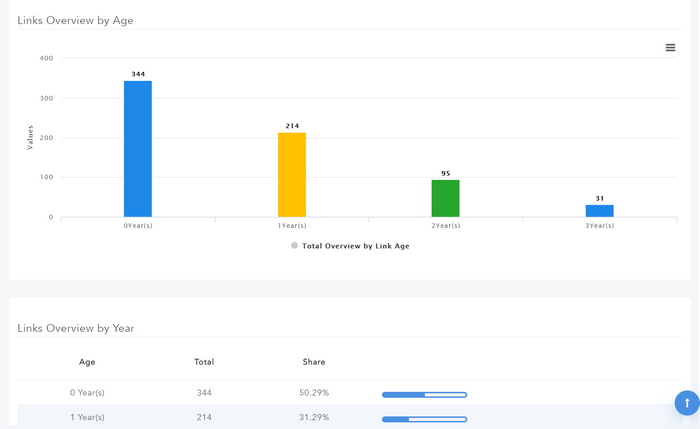Click the Total column header

(x=204, y=362)
